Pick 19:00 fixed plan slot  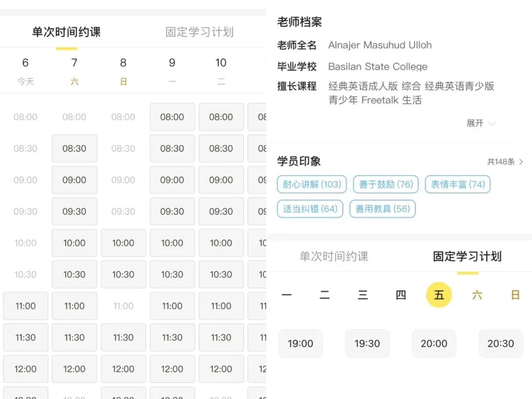300,343
